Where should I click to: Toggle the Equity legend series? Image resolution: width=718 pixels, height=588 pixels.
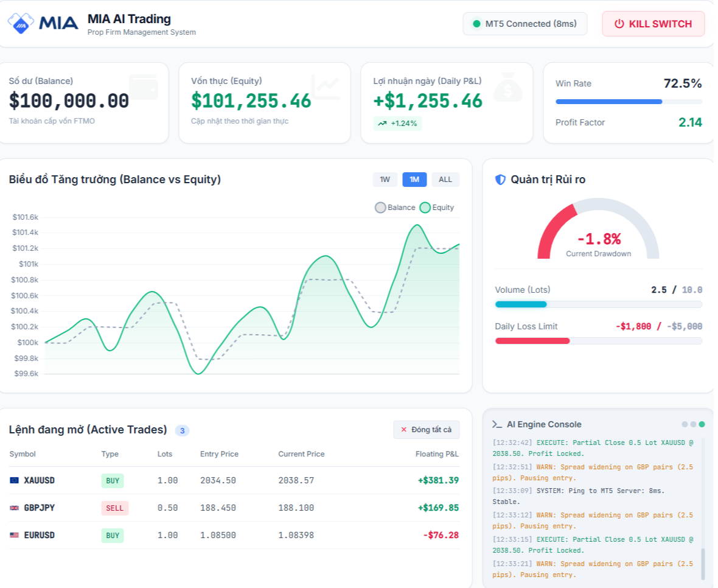tap(437, 208)
